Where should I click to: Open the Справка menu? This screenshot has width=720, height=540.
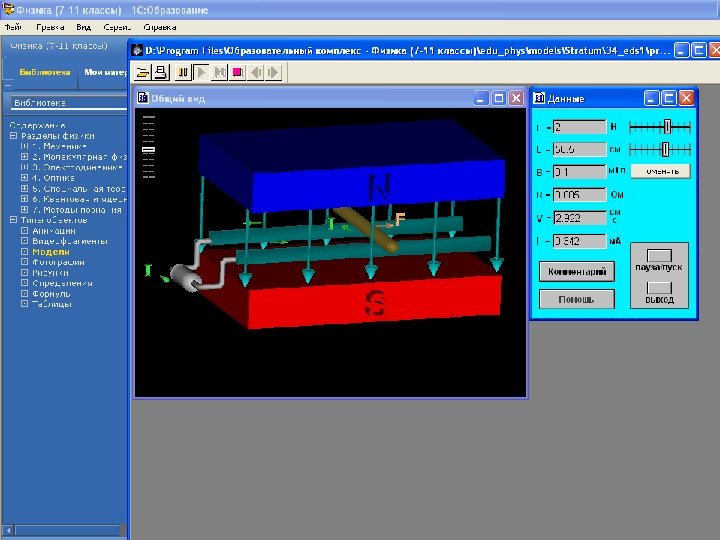point(160,27)
